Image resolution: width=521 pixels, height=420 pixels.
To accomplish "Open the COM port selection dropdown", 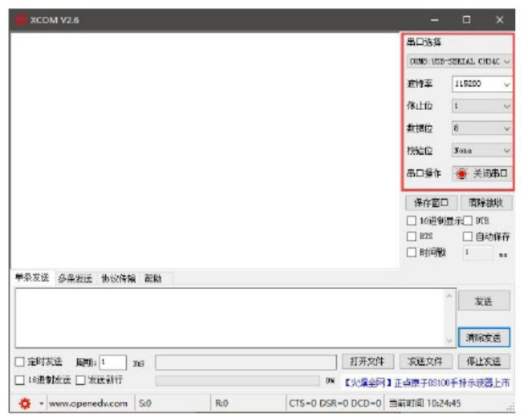I will click(x=459, y=62).
